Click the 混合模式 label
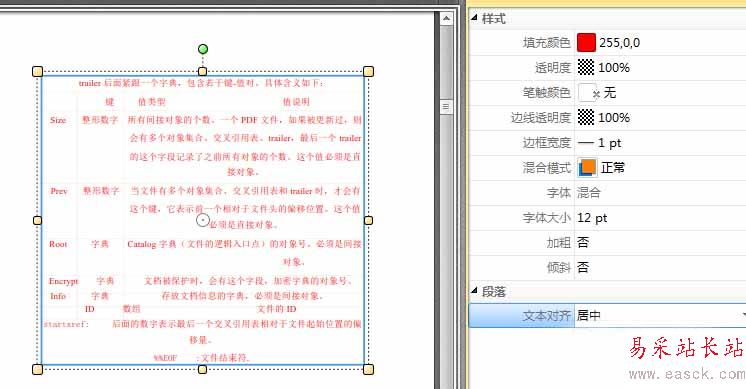Viewport: 746px width, 389px height. pyautogui.click(x=547, y=167)
